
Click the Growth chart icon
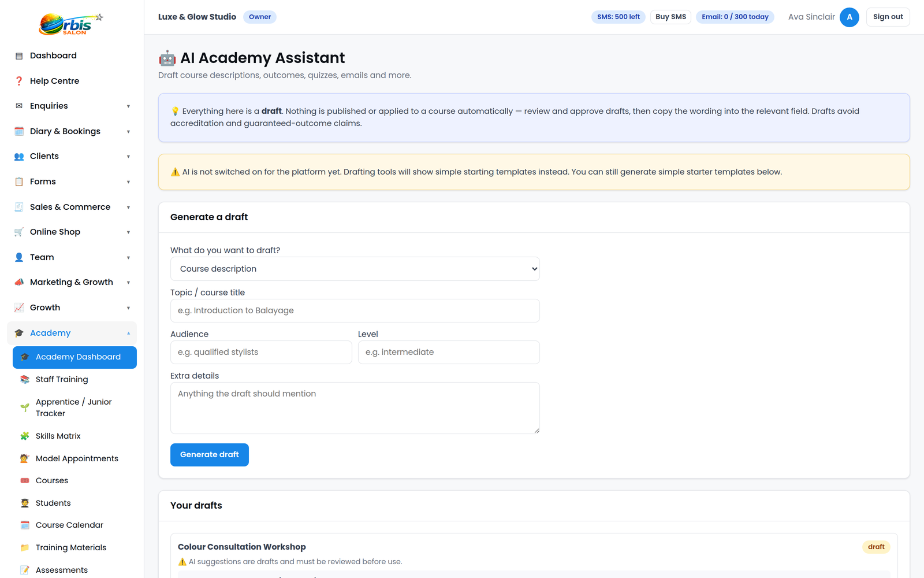pos(19,307)
